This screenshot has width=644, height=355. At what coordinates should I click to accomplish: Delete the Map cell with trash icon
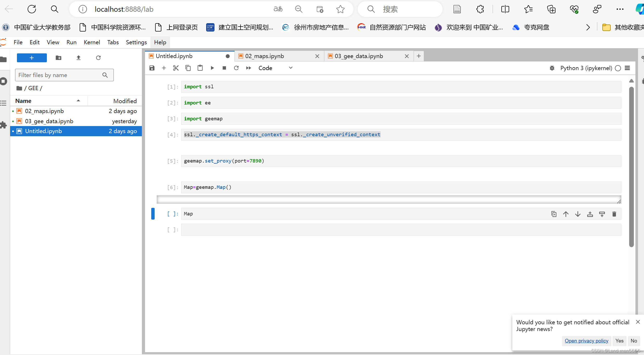click(614, 214)
